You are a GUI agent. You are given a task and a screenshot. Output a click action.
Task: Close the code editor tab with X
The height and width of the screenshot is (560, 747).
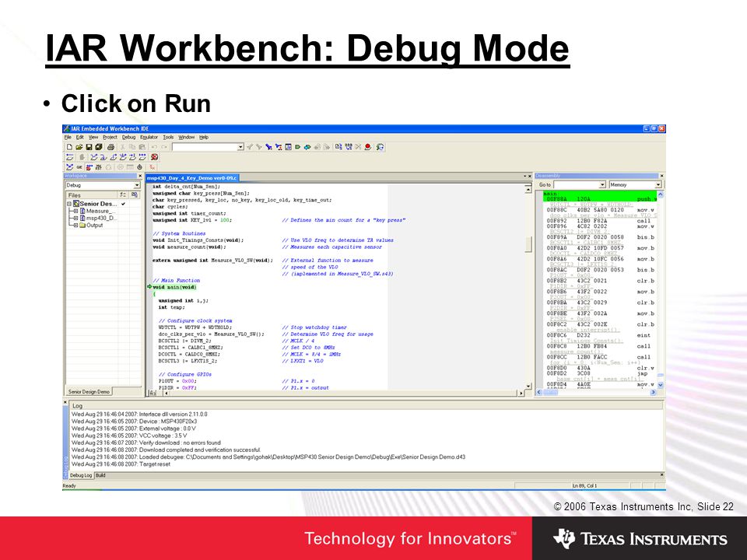tap(530, 177)
